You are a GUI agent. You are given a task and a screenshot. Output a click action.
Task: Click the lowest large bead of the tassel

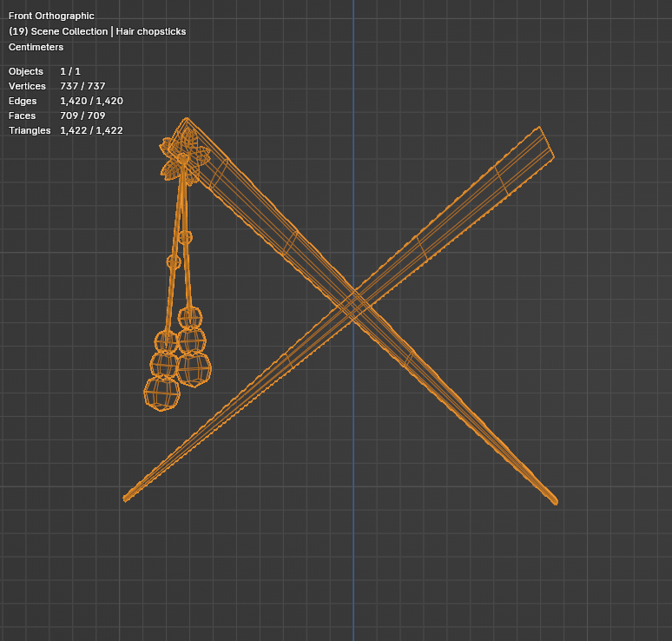(161, 393)
